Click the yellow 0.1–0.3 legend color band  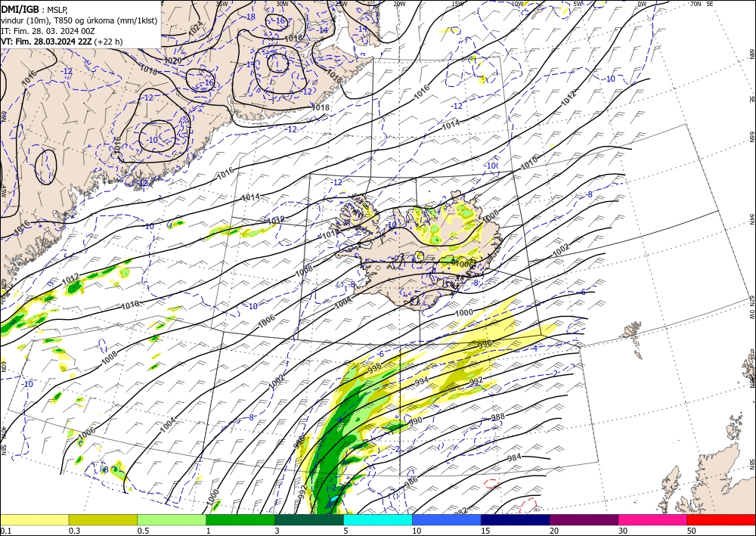coord(34,519)
